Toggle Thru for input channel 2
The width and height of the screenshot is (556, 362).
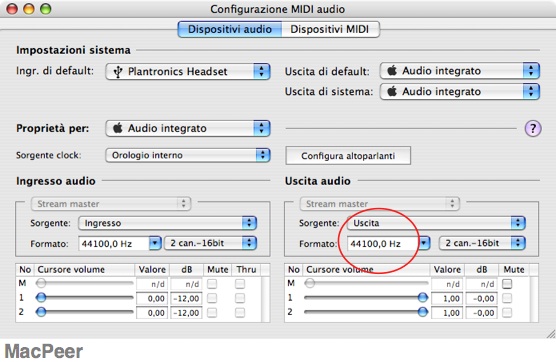point(240,313)
